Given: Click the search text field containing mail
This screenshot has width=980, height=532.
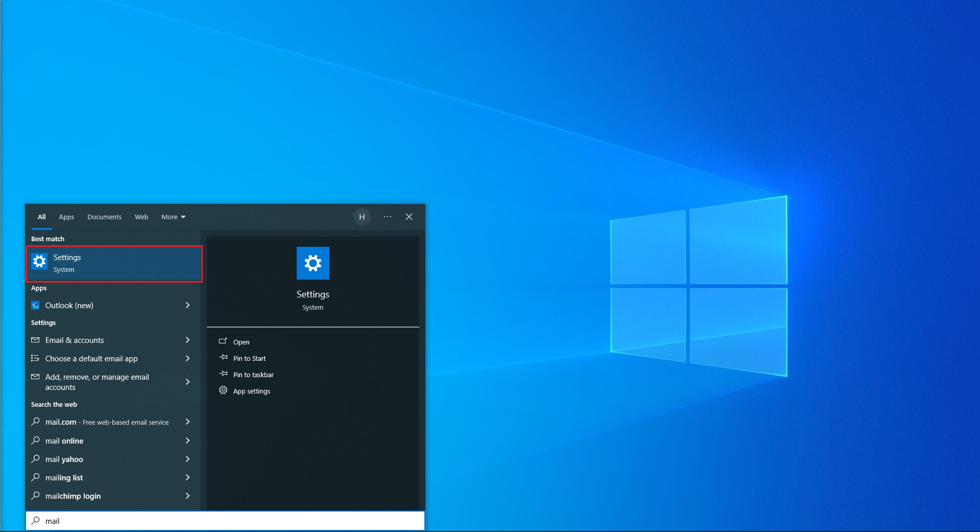Looking at the screenshot, I should pyautogui.click(x=230, y=521).
